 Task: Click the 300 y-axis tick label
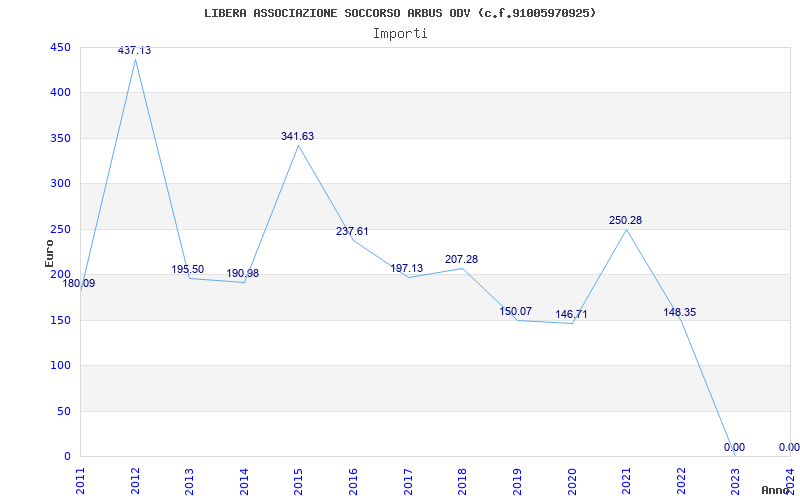pos(60,184)
